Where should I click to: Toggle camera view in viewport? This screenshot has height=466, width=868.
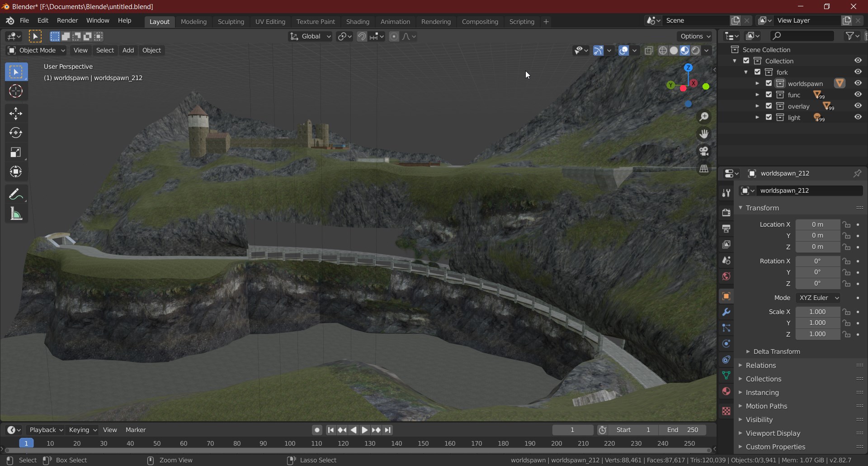(704, 152)
